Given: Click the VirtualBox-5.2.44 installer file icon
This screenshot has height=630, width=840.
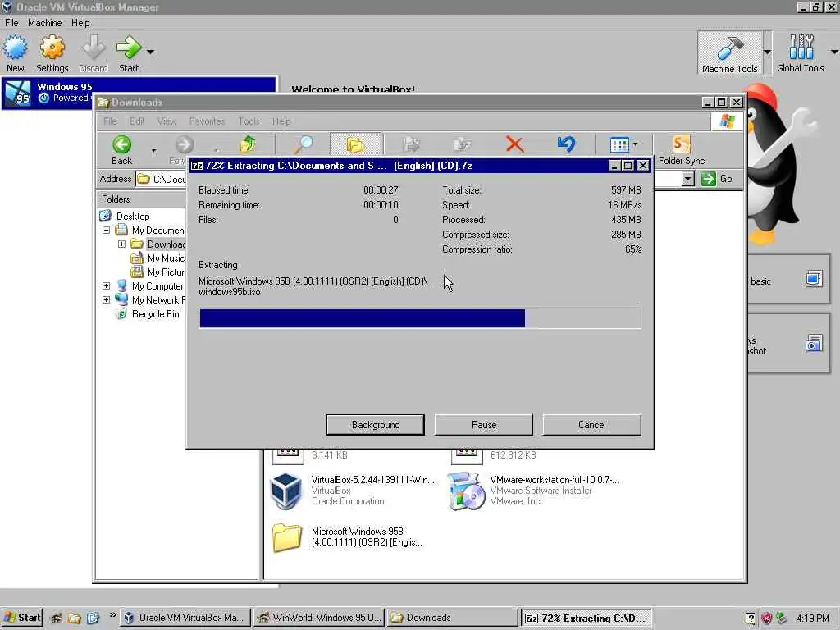Looking at the screenshot, I should coord(286,491).
